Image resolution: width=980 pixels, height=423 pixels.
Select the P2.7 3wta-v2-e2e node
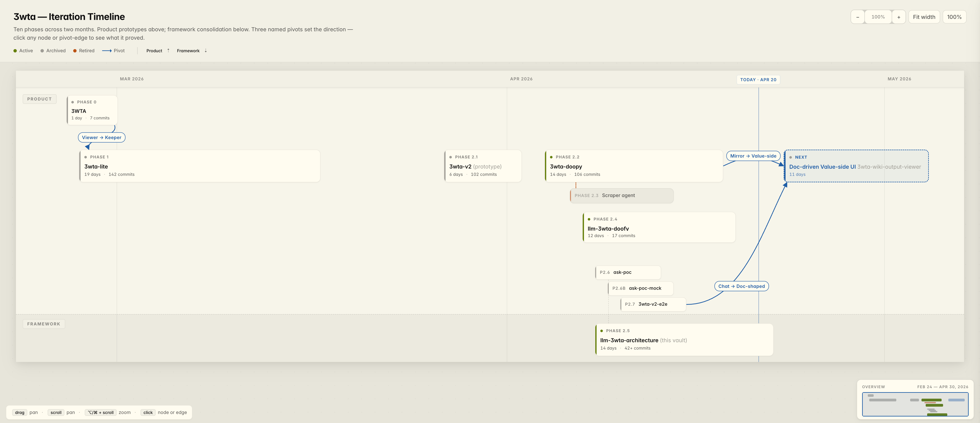click(x=653, y=304)
